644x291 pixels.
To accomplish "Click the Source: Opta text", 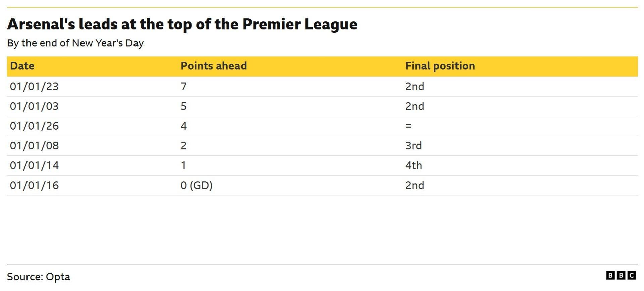I will click(x=39, y=277).
